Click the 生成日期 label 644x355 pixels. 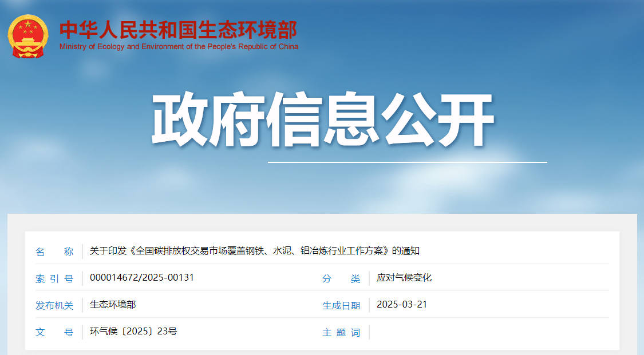(341, 305)
